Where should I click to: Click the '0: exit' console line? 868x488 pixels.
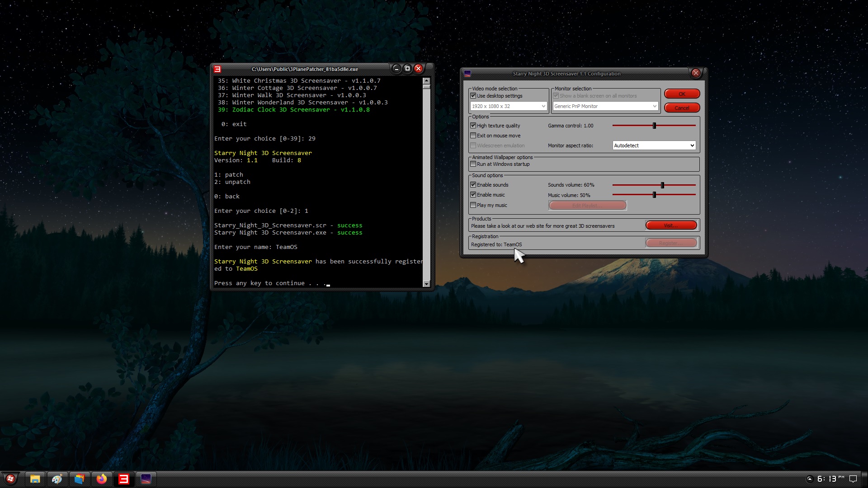click(x=234, y=124)
